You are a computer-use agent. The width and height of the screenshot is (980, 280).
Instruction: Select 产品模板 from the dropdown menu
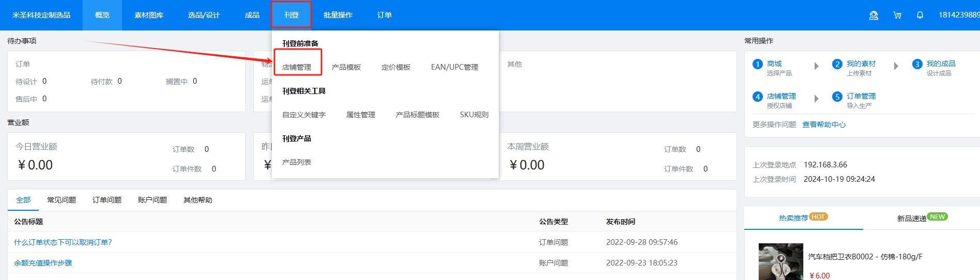click(x=346, y=67)
